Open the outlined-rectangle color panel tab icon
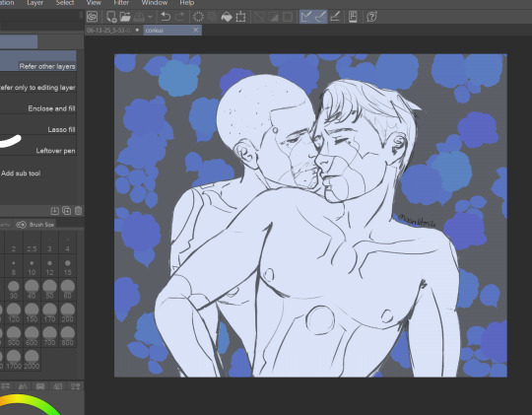532x415 pixels. (58, 386)
